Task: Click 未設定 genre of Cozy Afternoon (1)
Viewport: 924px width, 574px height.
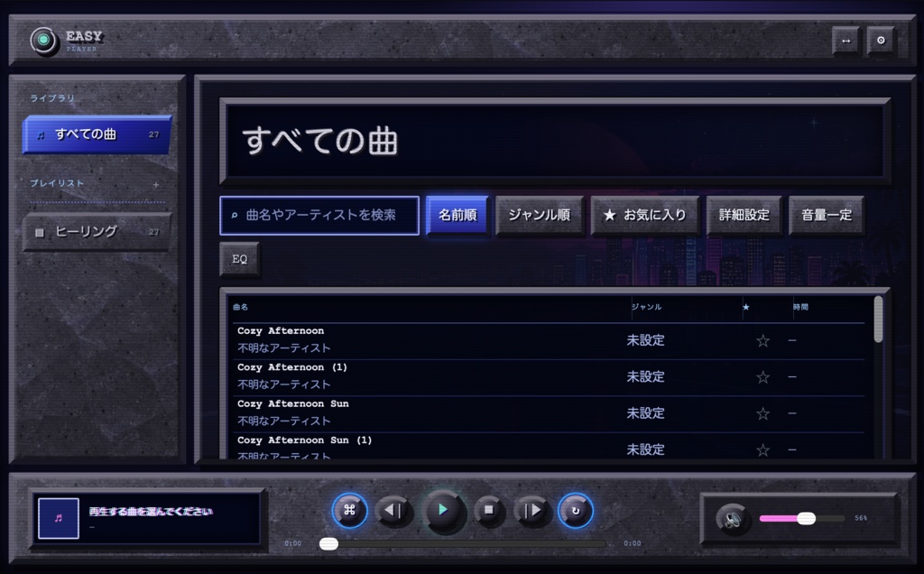Action: pos(645,377)
